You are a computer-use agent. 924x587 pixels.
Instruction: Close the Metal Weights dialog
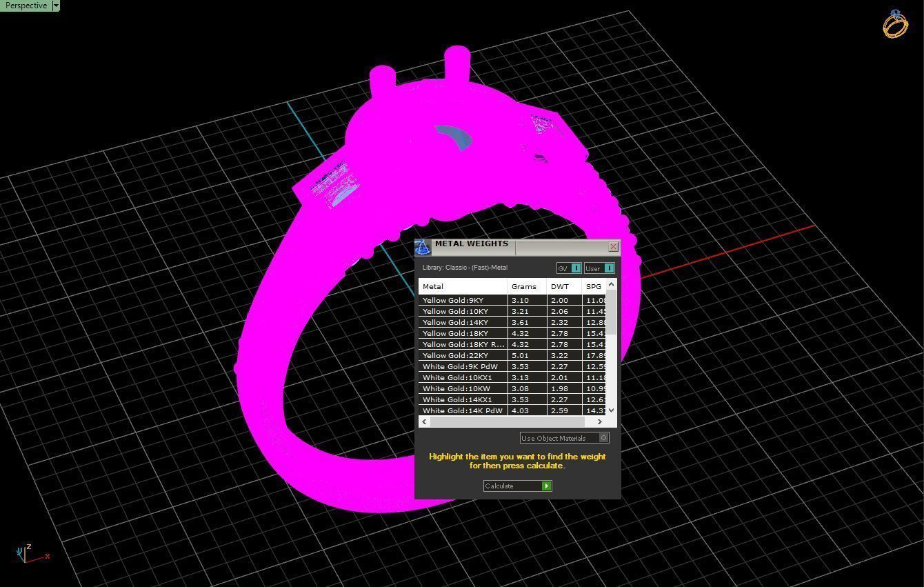click(614, 247)
